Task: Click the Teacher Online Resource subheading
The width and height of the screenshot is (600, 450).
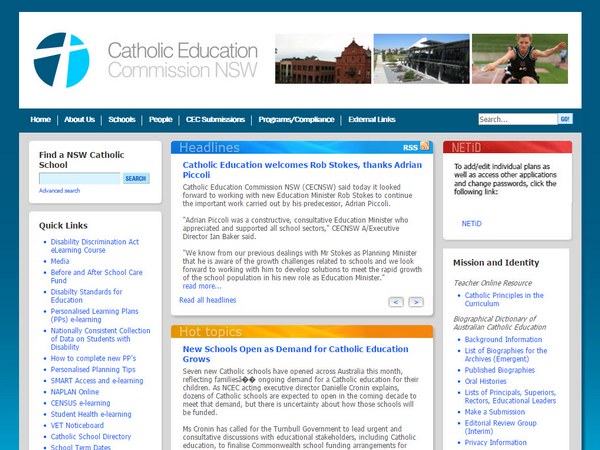Action: pyautogui.click(x=492, y=283)
